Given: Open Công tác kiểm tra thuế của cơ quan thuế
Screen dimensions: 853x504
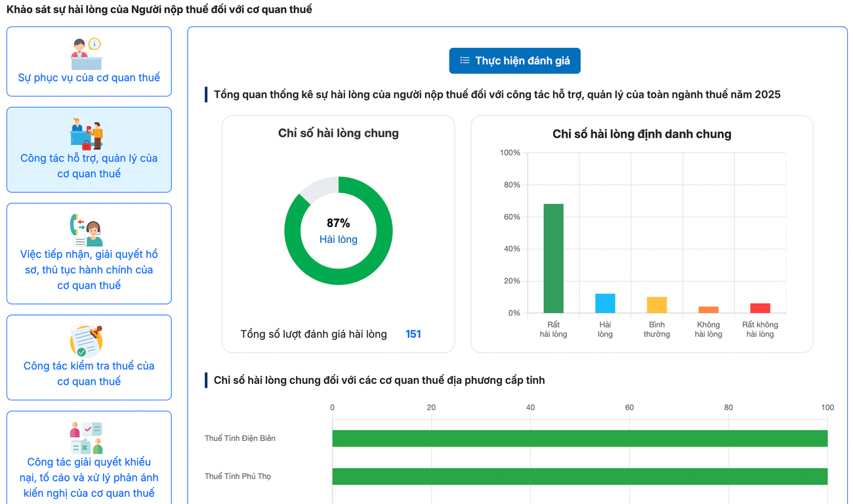Looking at the screenshot, I should [x=89, y=373].
